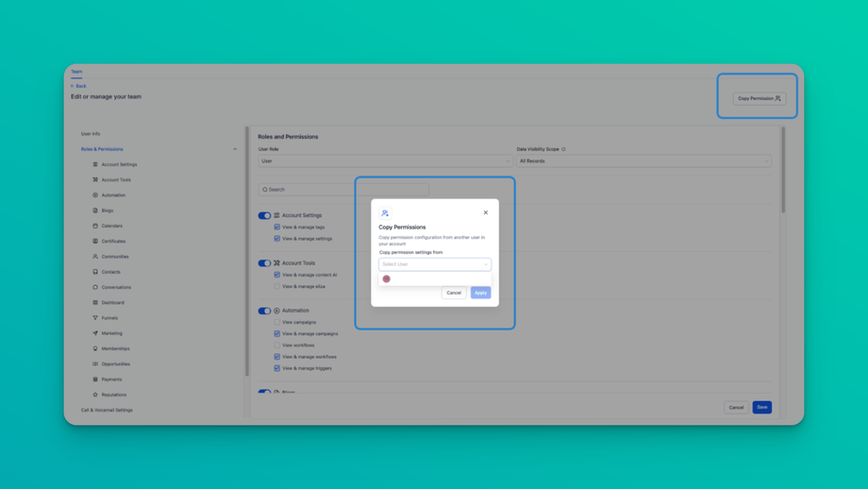
Task: Click Apply in Copy Permissions dialog
Action: point(480,293)
